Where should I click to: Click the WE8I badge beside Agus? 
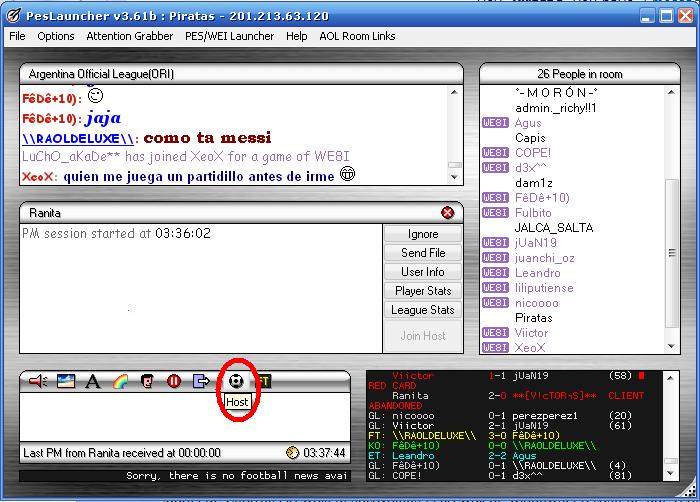[x=495, y=122]
